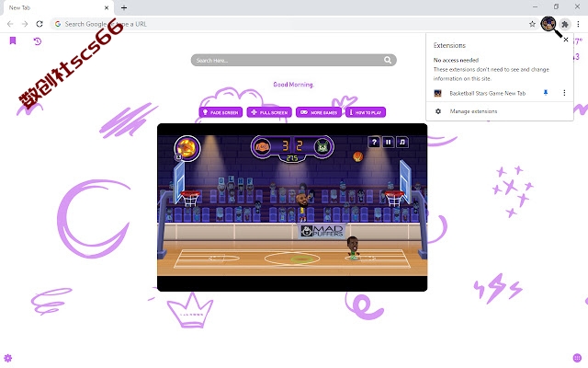Open the purple apps grid icon
The height and width of the screenshot is (368, 588).
tap(577, 358)
